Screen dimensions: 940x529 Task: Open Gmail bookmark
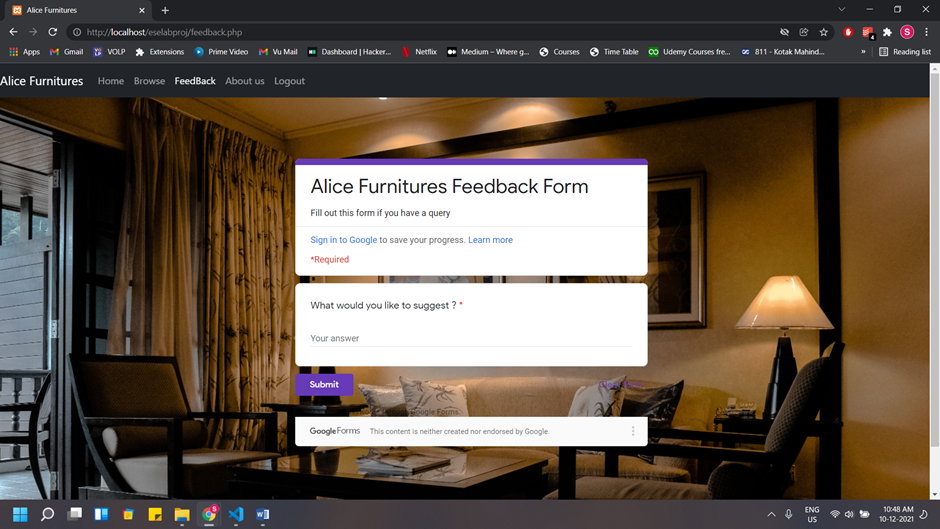point(67,52)
